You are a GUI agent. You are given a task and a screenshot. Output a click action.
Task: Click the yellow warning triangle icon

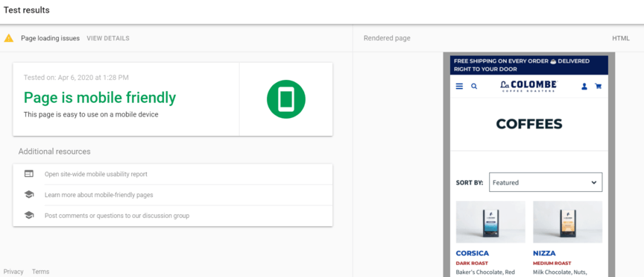9,38
